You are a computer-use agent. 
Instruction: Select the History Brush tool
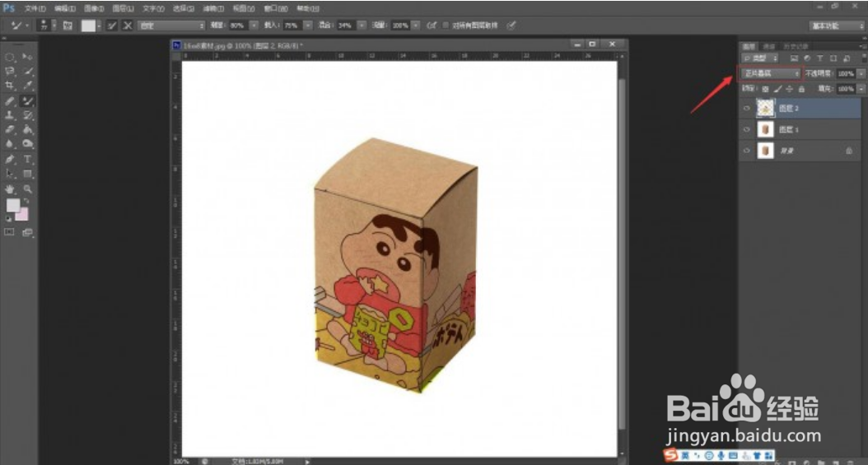[27, 115]
